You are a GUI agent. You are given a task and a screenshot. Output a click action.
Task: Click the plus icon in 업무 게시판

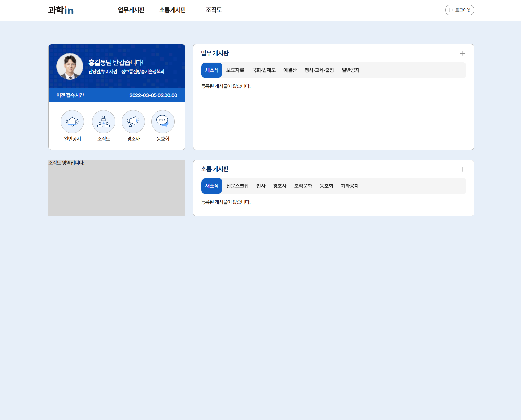coord(462,53)
